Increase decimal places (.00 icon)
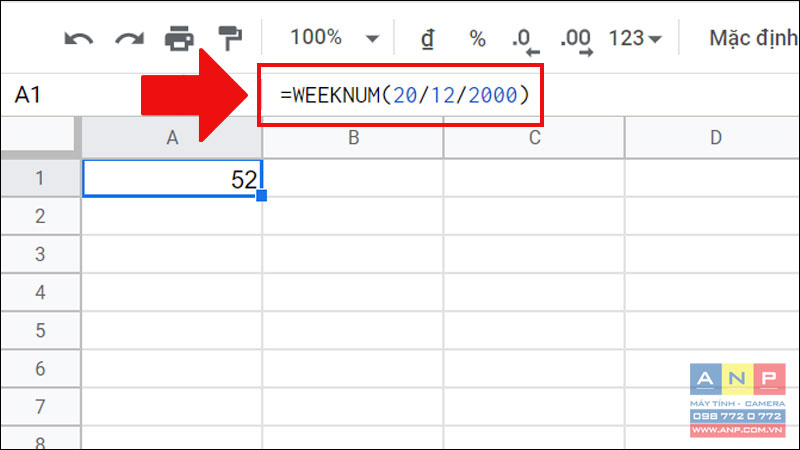 pyautogui.click(x=577, y=41)
